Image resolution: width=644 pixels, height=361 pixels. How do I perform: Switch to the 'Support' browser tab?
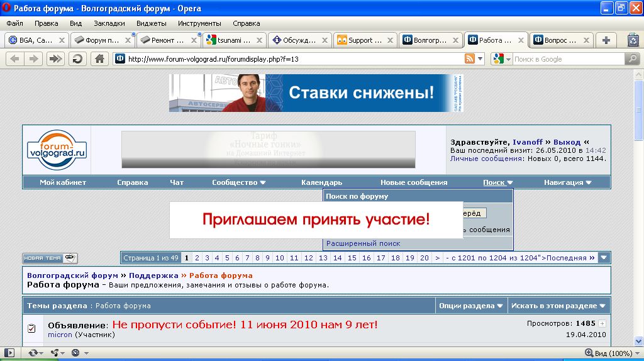point(360,40)
